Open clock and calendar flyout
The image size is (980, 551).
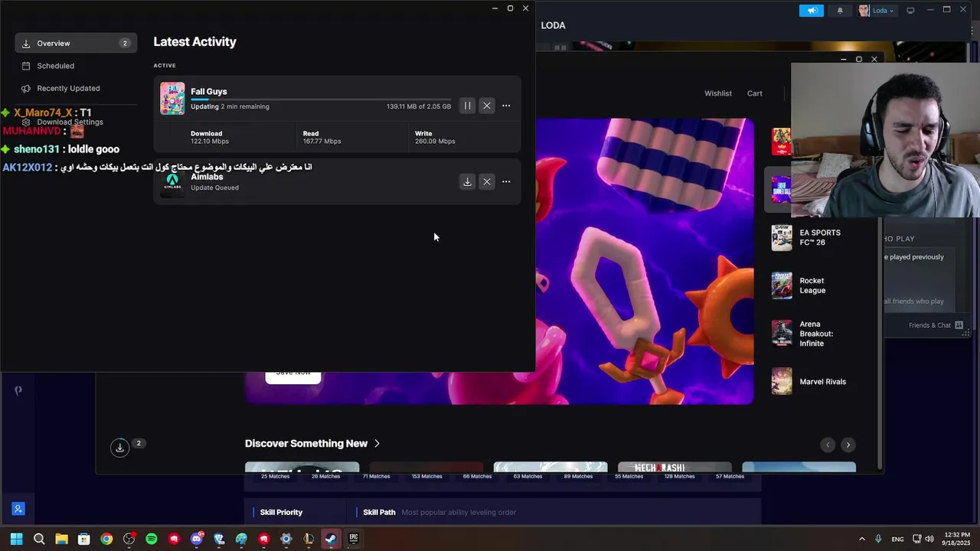click(x=956, y=539)
